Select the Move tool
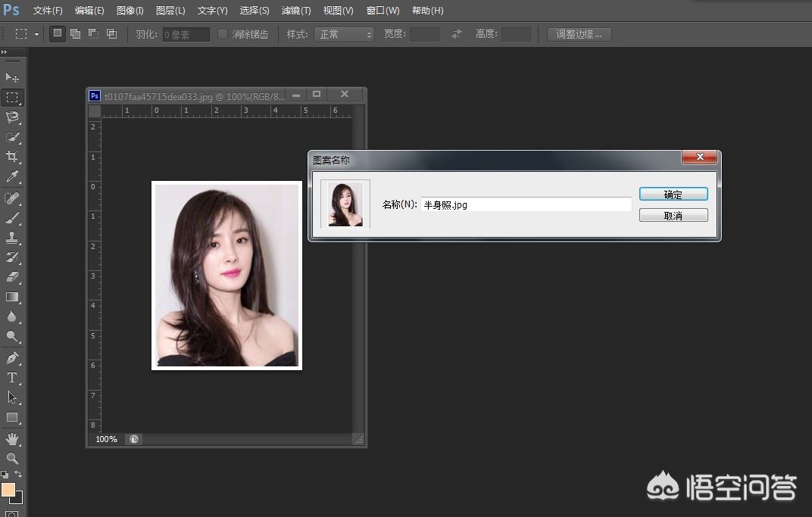 pos(12,78)
